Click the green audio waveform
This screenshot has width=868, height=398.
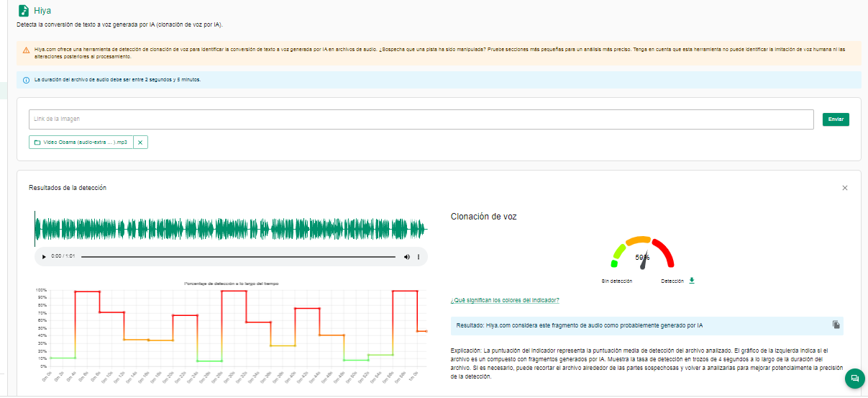[x=231, y=230]
